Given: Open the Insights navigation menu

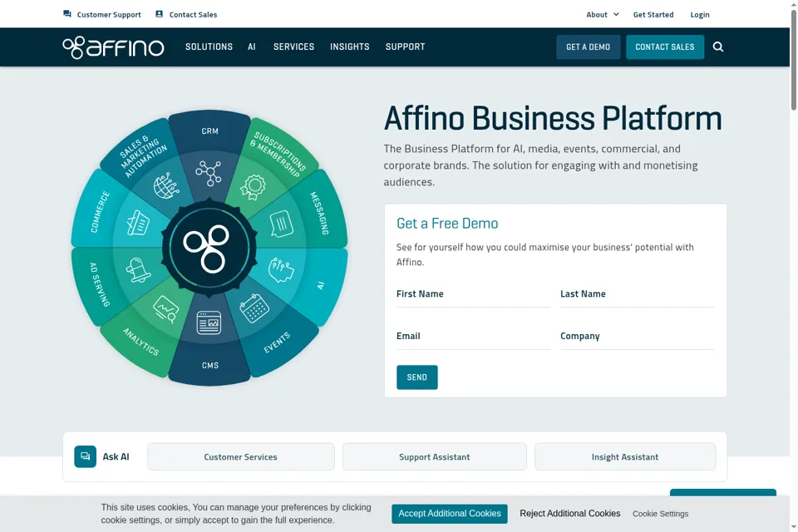Looking at the screenshot, I should pyautogui.click(x=350, y=47).
